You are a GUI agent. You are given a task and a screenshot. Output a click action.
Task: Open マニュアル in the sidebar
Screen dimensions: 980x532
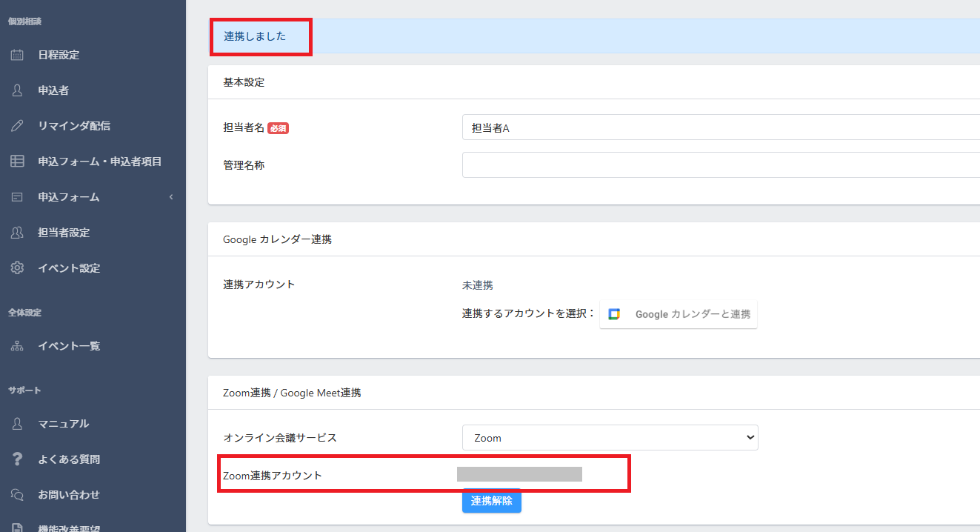click(x=64, y=424)
